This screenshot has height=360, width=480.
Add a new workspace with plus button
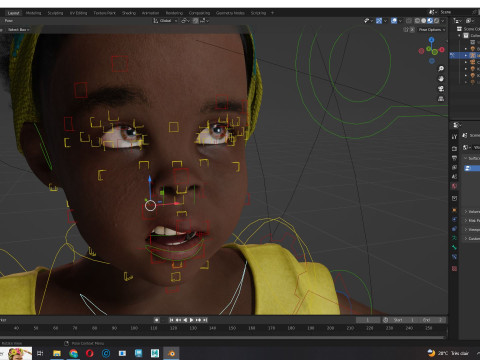pos(272,13)
